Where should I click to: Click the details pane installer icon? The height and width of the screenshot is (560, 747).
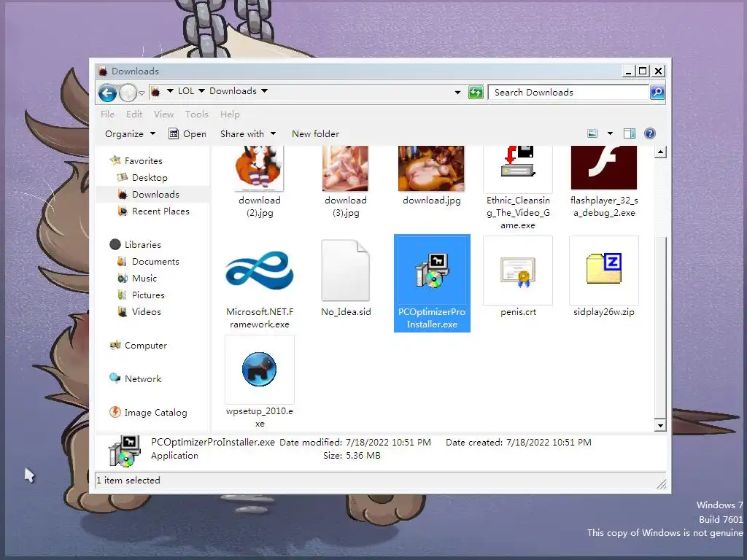tap(124, 451)
